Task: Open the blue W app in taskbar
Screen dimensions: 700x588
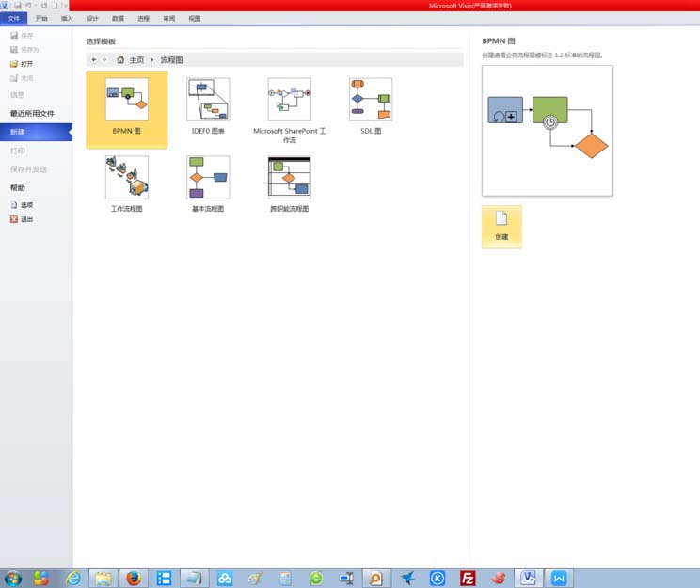Action: coord(559,579)
